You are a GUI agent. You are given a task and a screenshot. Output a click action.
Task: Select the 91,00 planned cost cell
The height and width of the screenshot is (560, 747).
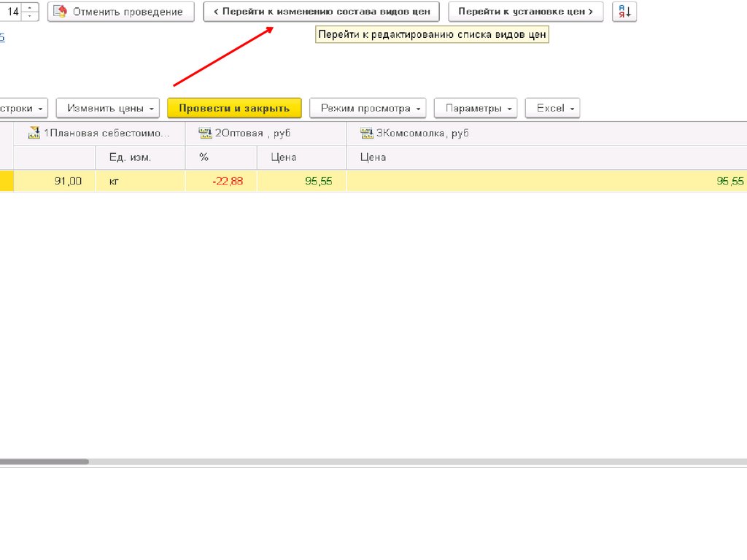click(55, 181)
